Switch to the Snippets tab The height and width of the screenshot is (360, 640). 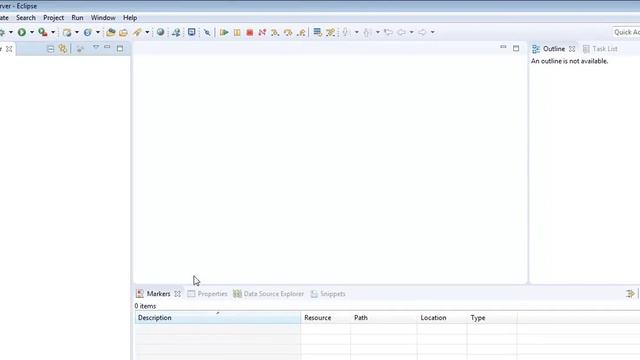pyautogui.click(x=328, y=294)
